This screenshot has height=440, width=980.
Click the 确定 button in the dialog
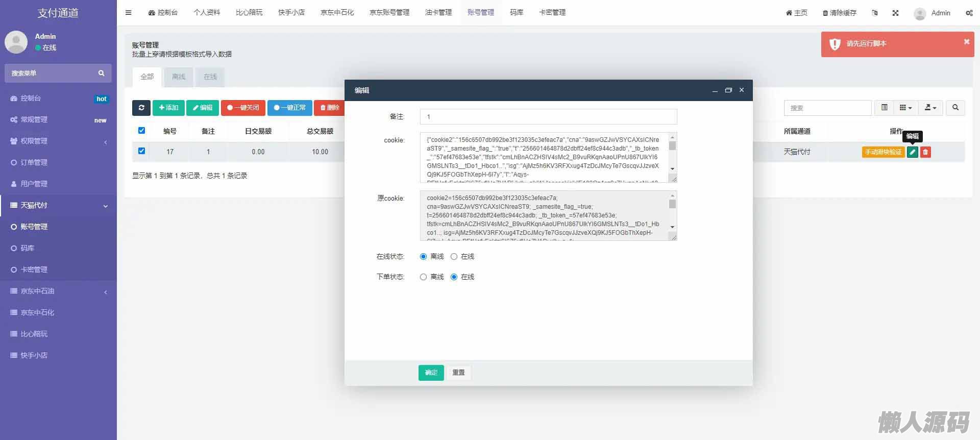pos(431,373)
